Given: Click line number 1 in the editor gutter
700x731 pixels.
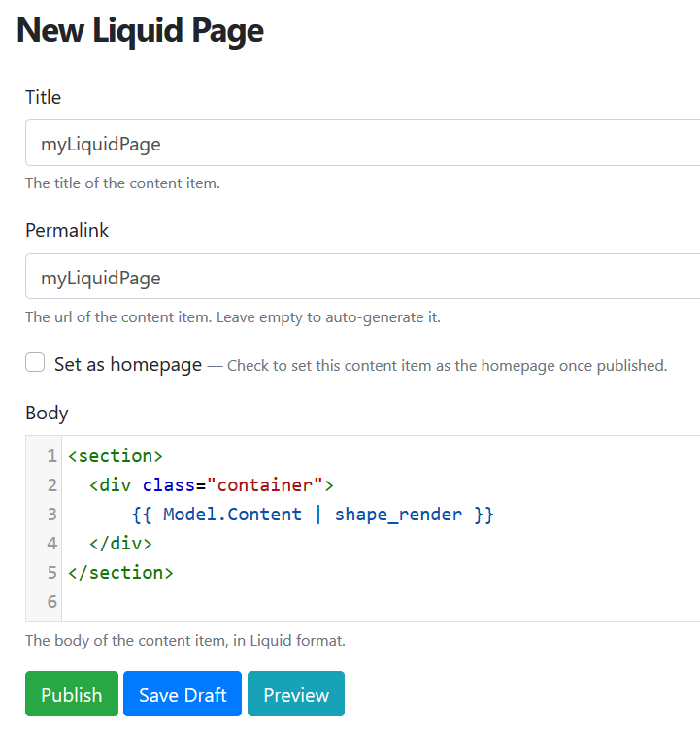Looking at the screenshot, I should coord(51,456).
